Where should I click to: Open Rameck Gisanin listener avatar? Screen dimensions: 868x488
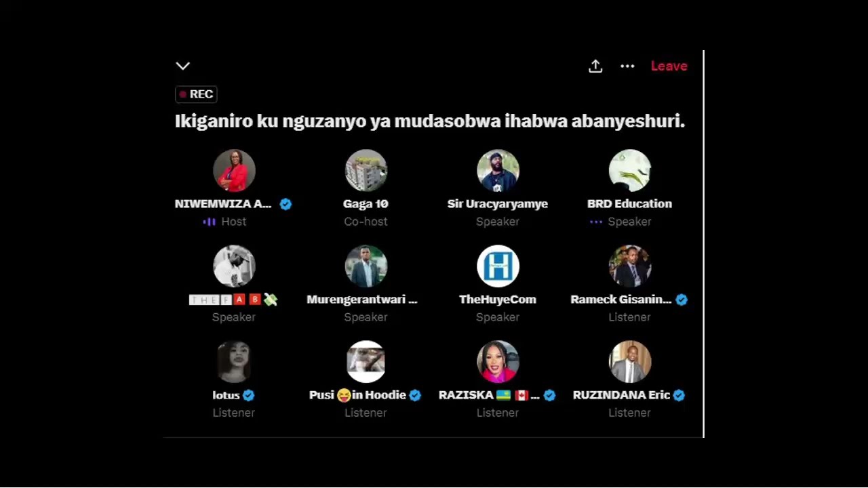click(x=630, y=266)
